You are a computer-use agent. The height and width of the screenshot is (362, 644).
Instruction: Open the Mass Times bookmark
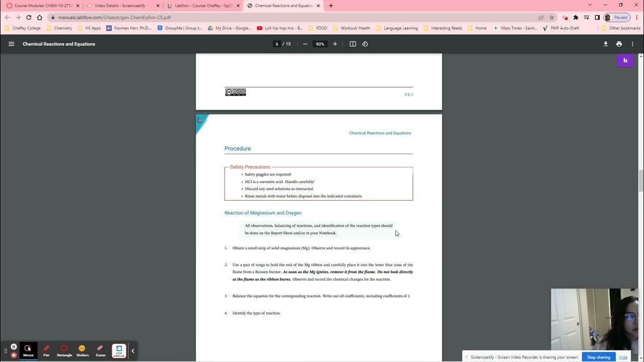(515, 28)
